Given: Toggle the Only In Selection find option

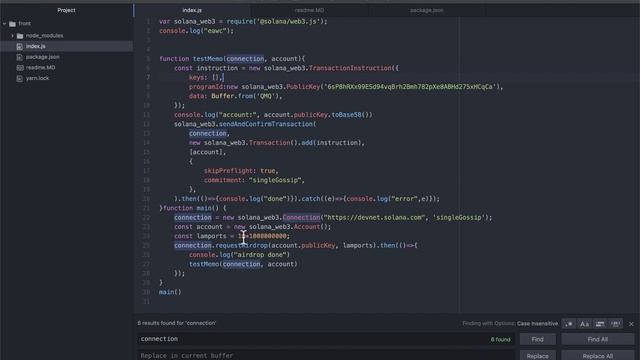Looking at the screenshot, I should pyautogui.click(x=600, y=324).
